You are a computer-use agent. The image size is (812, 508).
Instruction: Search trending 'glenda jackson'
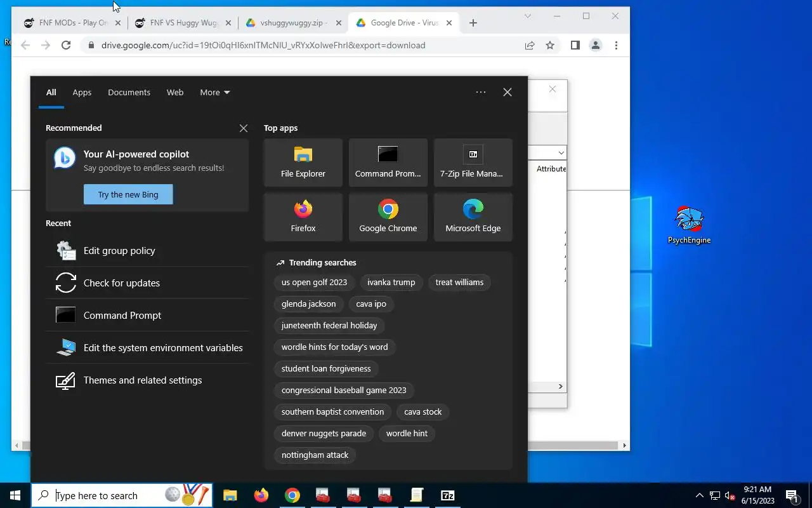(309, 304)
